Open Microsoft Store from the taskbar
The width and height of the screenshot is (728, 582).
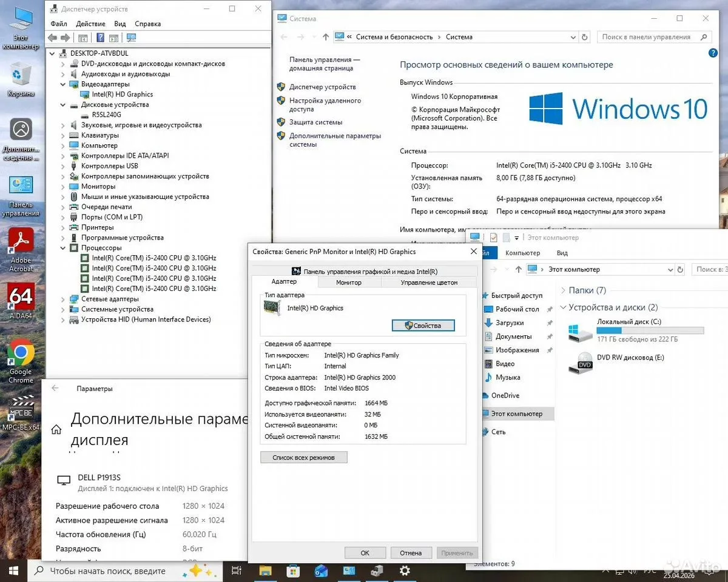pyautogui.click(x=293, y=570)
